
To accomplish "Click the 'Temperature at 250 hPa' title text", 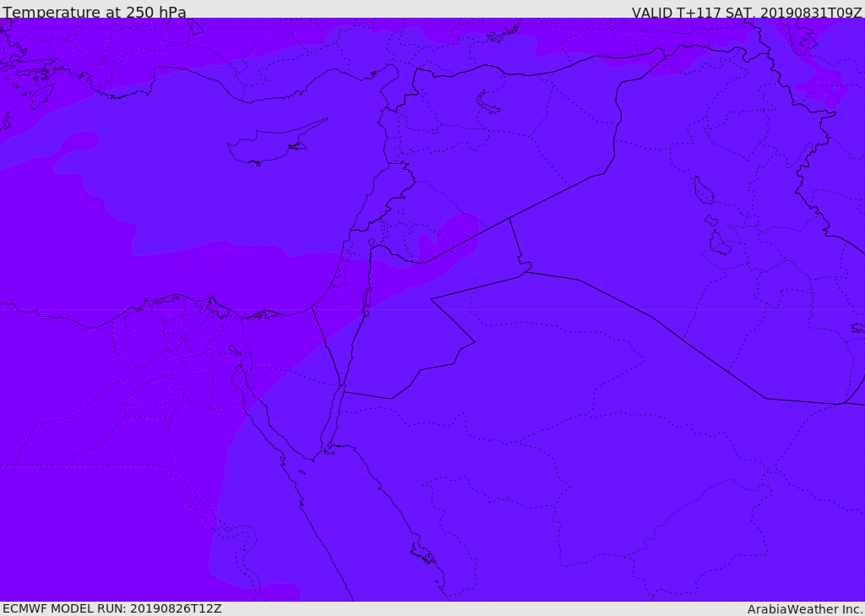I will coord(95,12).
